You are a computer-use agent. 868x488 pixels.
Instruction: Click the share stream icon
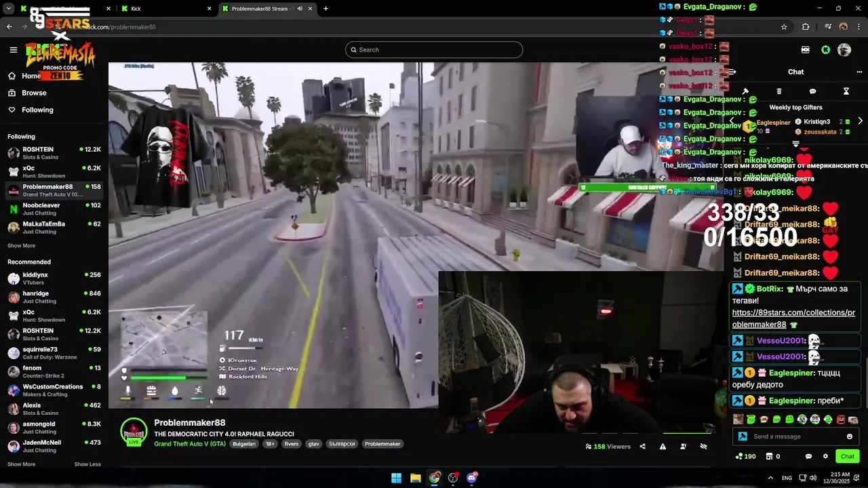coord(642,447)
